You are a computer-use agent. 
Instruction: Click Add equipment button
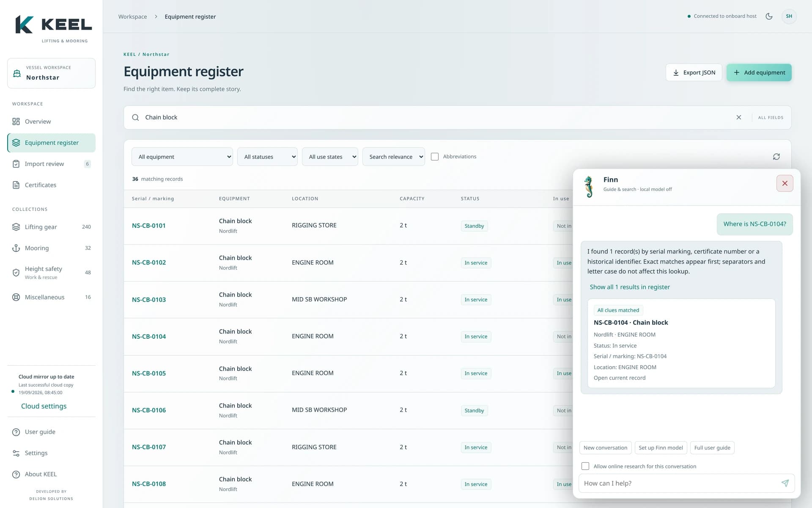point(759,72)
